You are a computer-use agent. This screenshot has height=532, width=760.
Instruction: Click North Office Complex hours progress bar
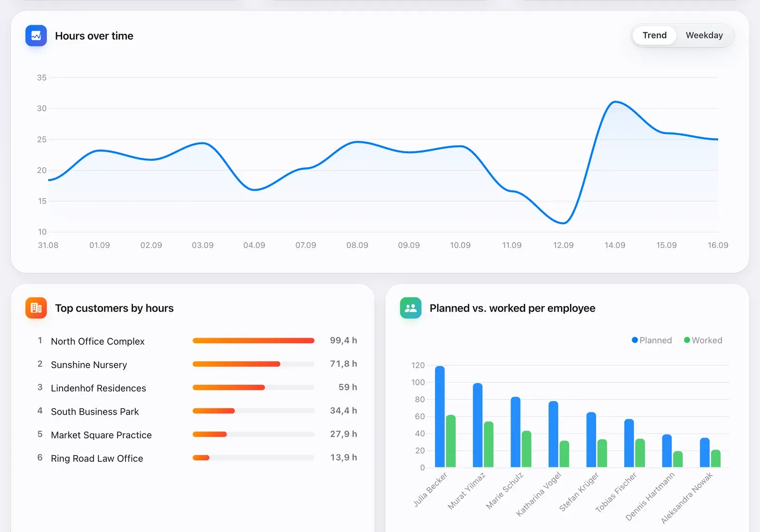click(253, 341)
